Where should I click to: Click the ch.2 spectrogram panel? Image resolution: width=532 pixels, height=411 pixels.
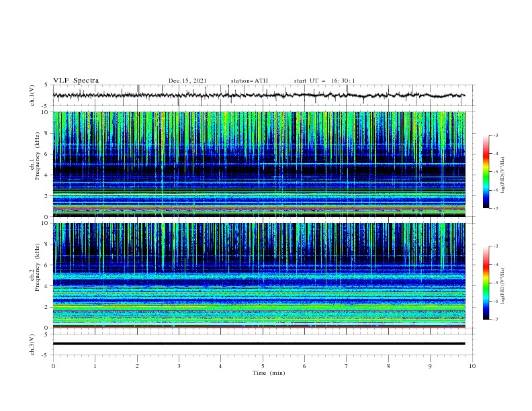(x=259, y=275)
